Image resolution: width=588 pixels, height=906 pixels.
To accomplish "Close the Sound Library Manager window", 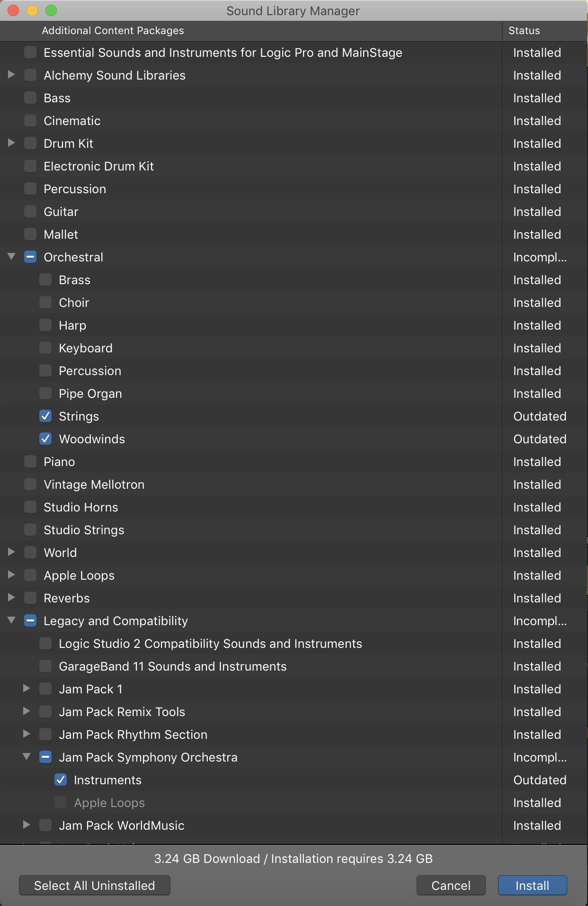I will 13,10.
